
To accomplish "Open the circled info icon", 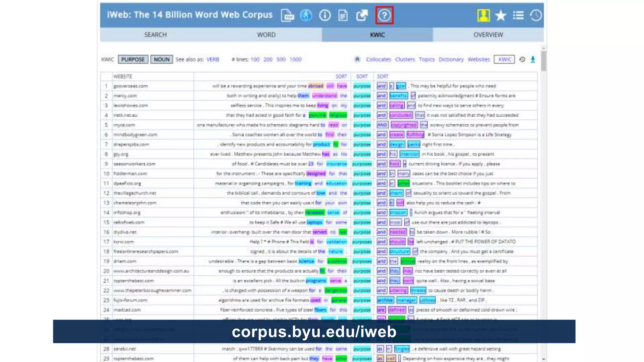I will point(325,15).
